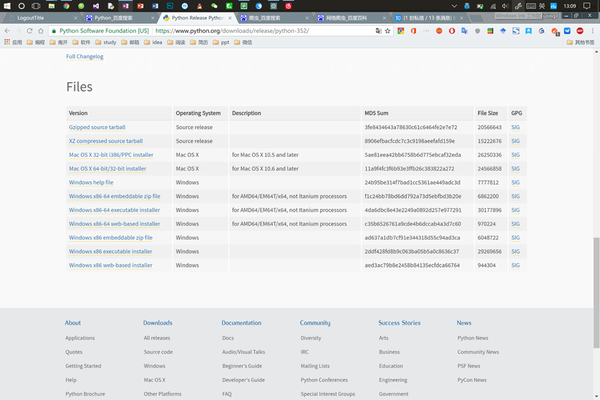Open WeChat from the taskbar
The width and height of the screenshot is (600, 400).
click(x=214, y=6)
